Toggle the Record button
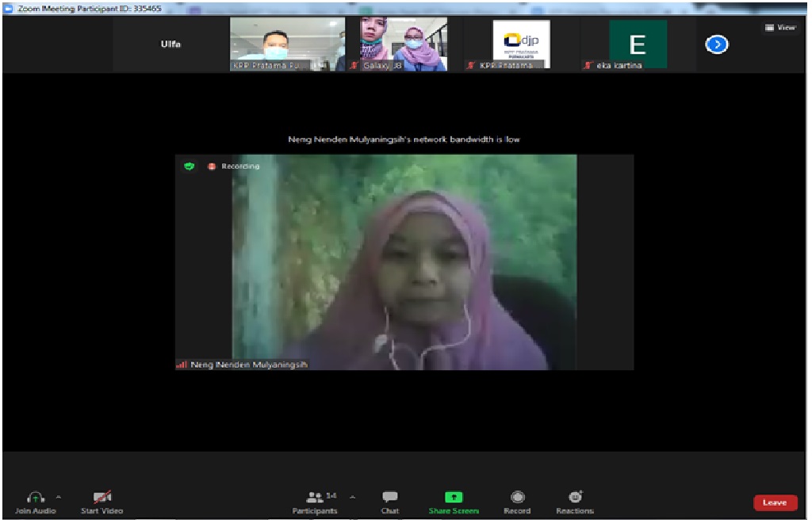Screen dimensions: 812x523 [x=518, y=498]
